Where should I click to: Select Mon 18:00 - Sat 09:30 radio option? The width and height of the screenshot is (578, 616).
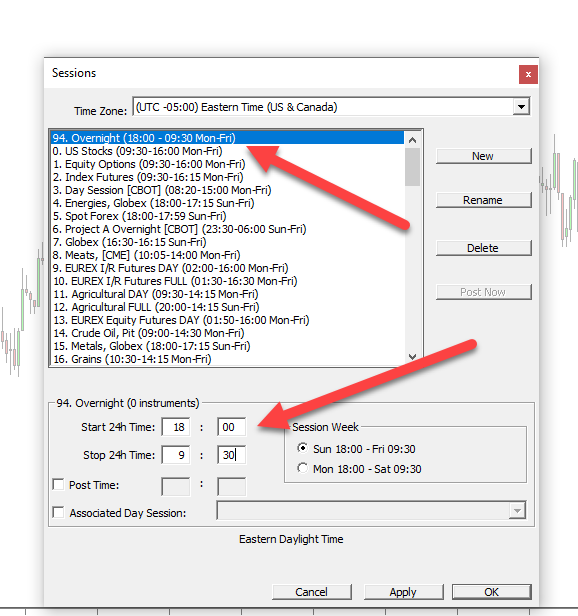click(303, 468)
